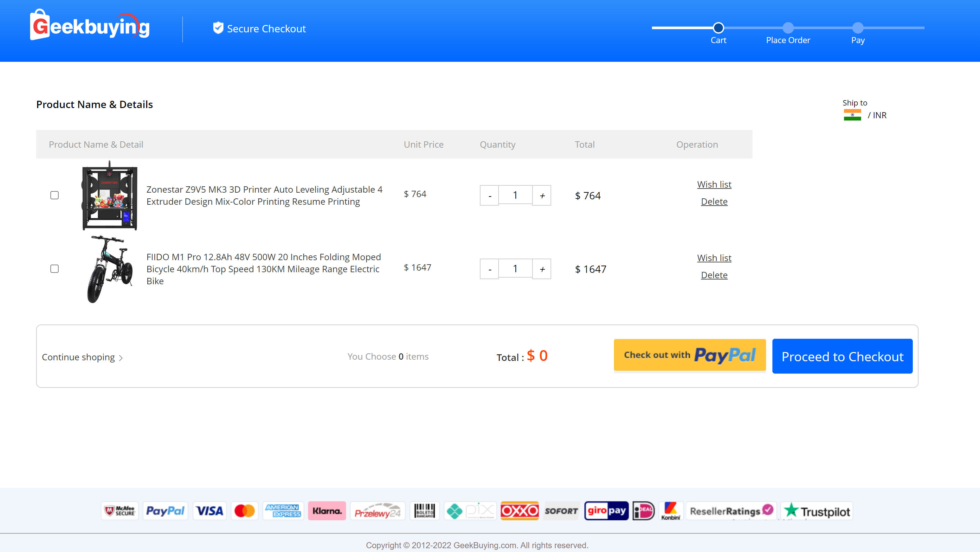This screenshot has height=552, width=980.
Task: Click the VISA payment icon
Action: pyautogui.click(x=210, y=510)
